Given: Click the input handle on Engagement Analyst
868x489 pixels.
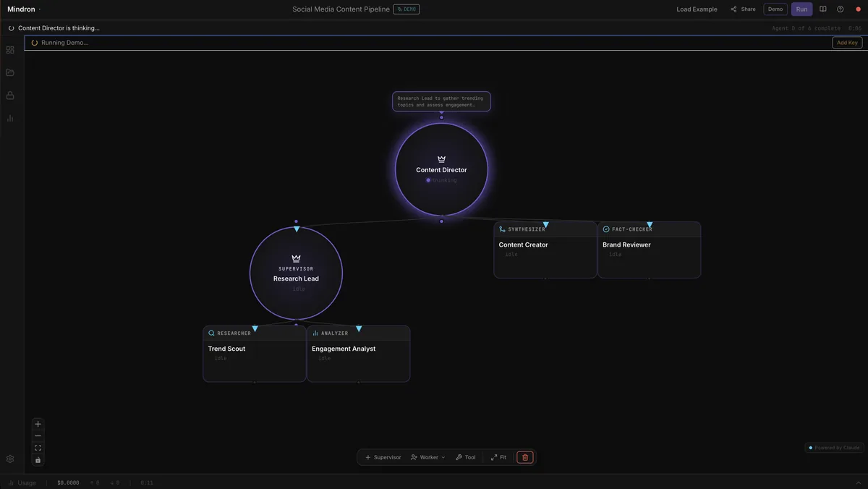Looking at the screenshot, I should tap(359, 328).
